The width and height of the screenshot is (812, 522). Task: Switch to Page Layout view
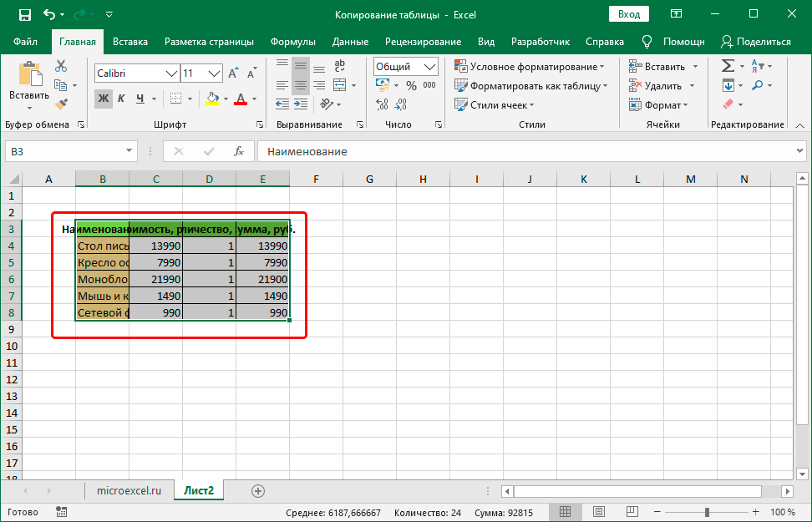pos(599,512)
